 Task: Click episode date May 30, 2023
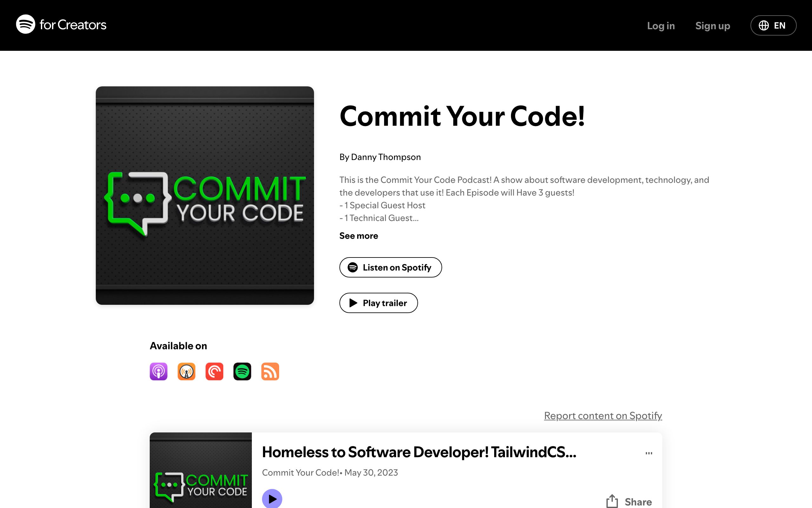point(371,472)
